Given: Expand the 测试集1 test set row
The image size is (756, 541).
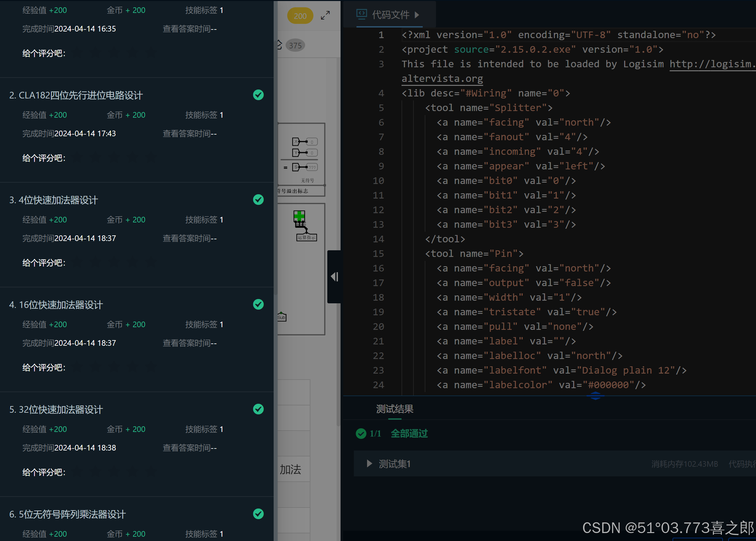Looking at the screenshot, I should pos(369,463).
